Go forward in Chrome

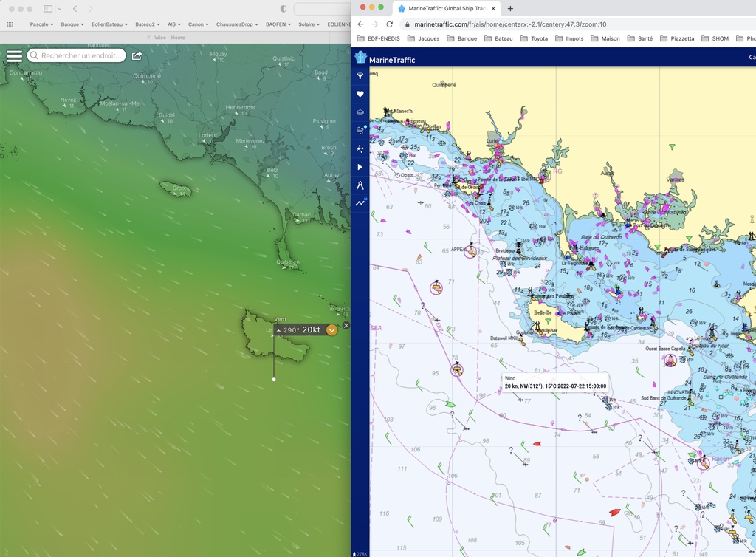click(x=374, y=24)
